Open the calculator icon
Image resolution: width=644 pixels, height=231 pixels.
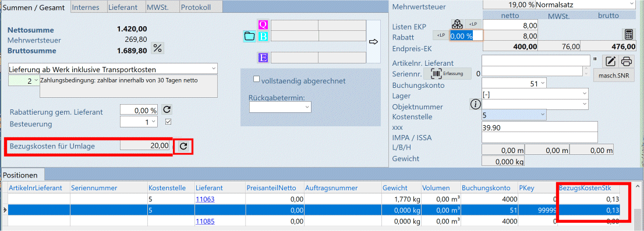[x=628, y=34]
